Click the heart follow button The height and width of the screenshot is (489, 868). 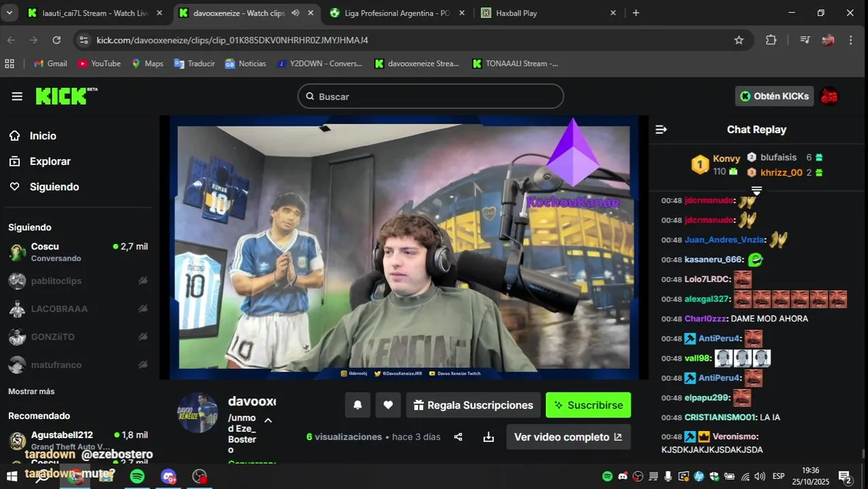pyautogui.click(x=388, y=405)
